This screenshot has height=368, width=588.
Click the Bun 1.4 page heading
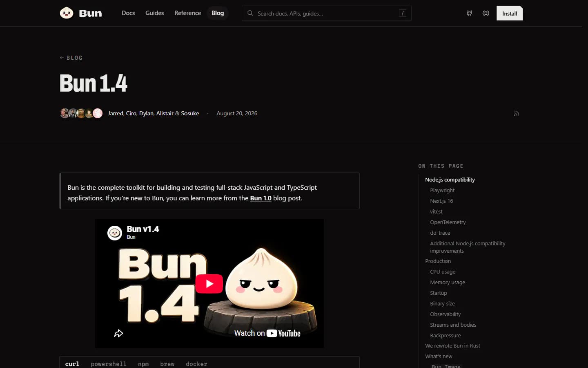click(94, 83)
